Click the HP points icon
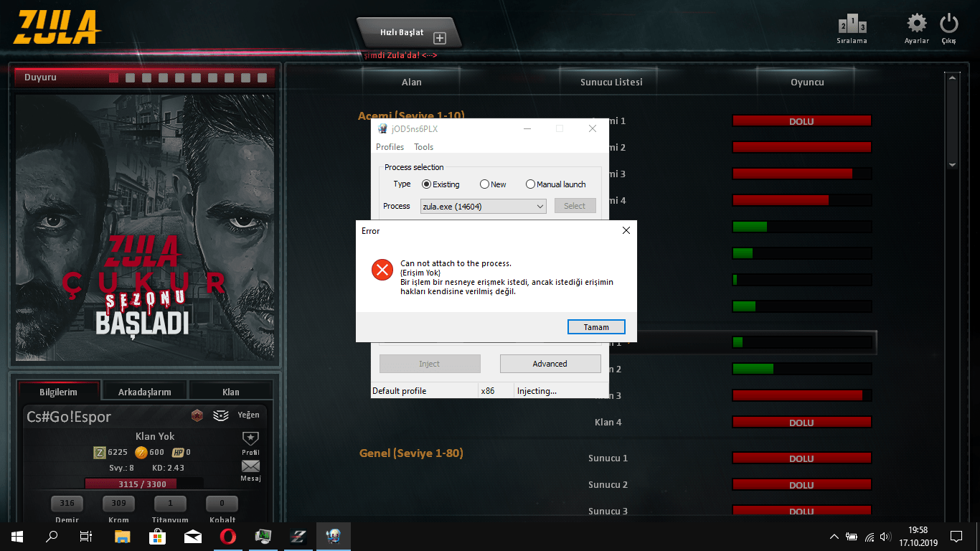Image resolution: width=980 pixels, height=551 pixels. [x=178, y=452]
